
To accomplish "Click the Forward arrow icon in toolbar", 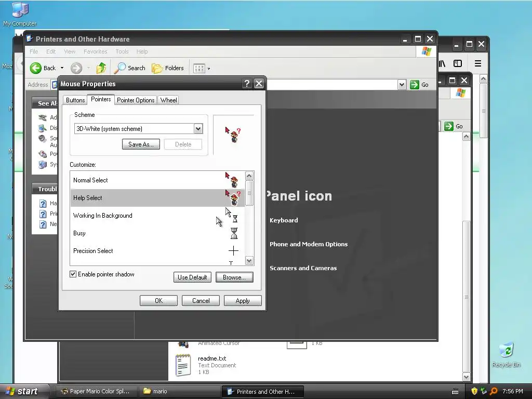I will point(76,68).
